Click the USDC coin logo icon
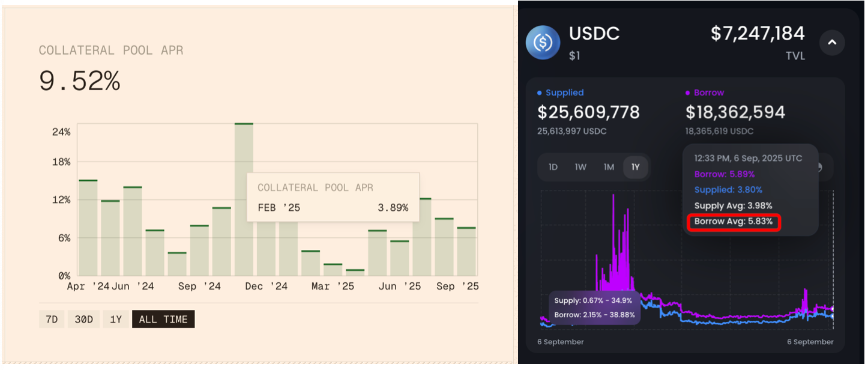The width and height of the screenshot is (868, 370). tap(543, 43)
